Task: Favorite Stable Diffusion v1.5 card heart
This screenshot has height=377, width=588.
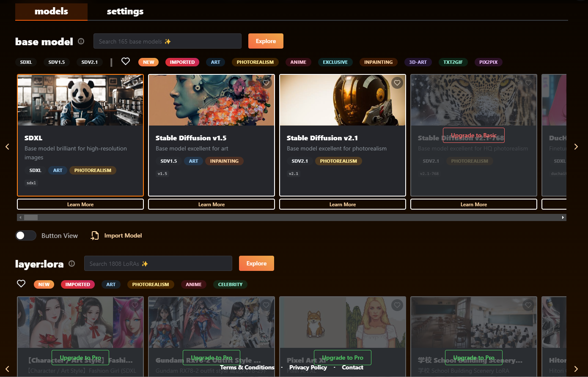Action: pos(266,83)
